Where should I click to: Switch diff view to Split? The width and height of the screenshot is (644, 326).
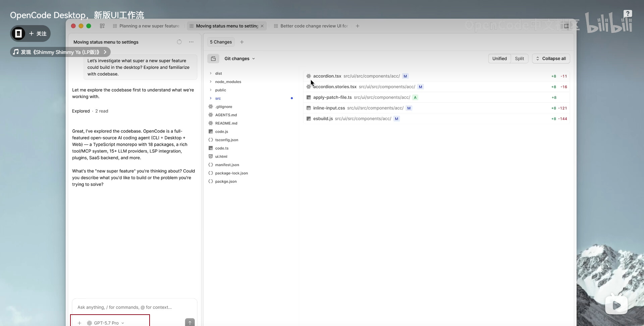519,59
